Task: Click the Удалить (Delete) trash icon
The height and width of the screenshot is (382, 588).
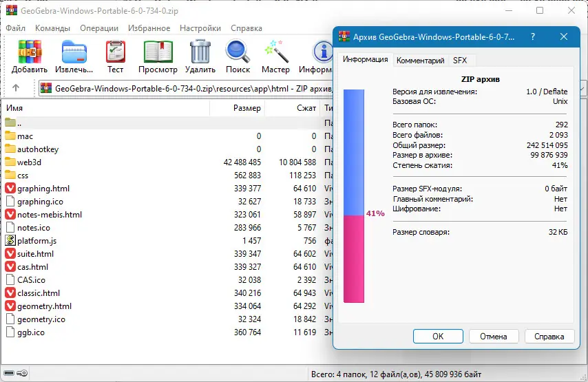Action: pyautogui.click(x=200, y=52)
